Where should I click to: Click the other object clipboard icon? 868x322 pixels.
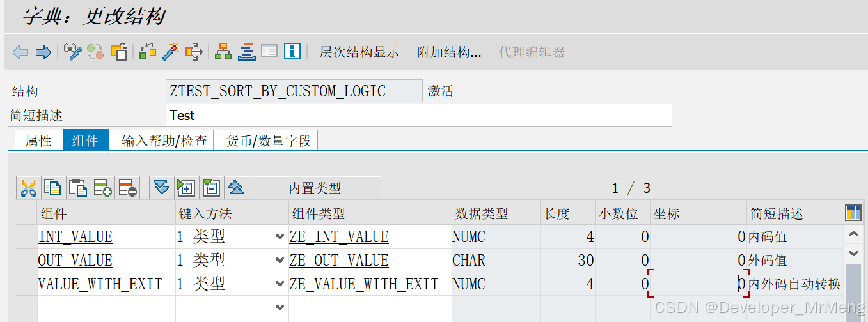pos(119,52)
